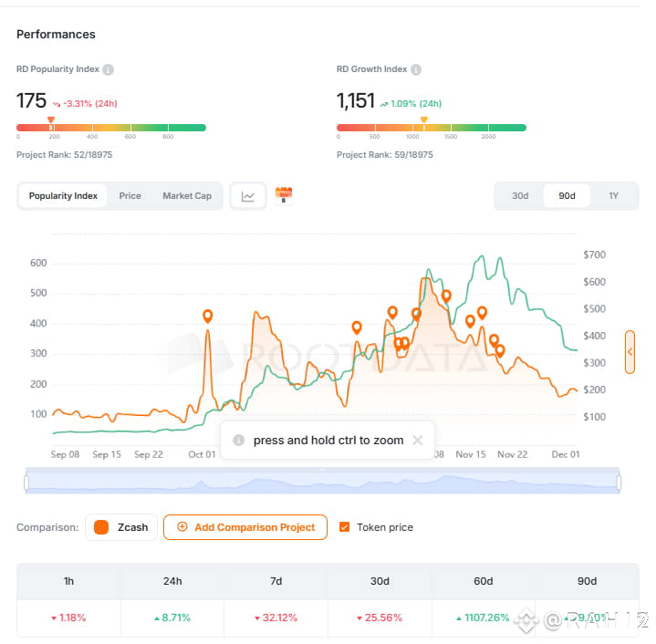The height and width of the screenshot is (644, 656).
Task: Open the calendar events icon
Action: (x=284, y=195)
